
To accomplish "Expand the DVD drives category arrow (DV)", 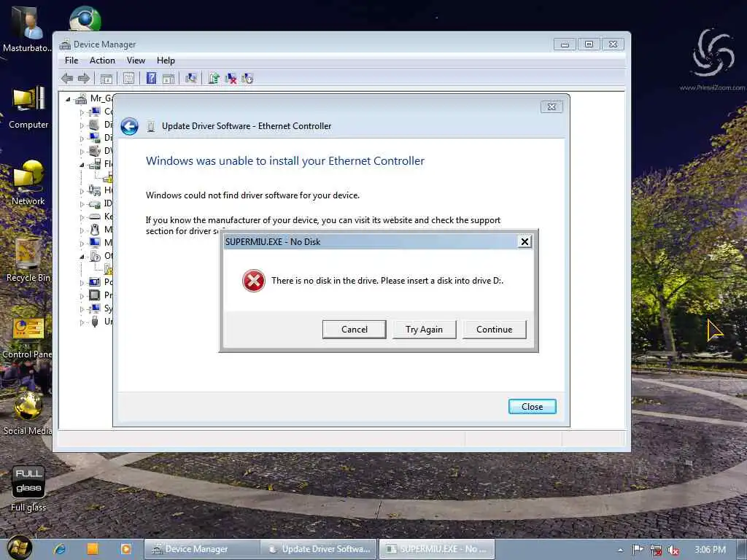I will pos(82,152).
